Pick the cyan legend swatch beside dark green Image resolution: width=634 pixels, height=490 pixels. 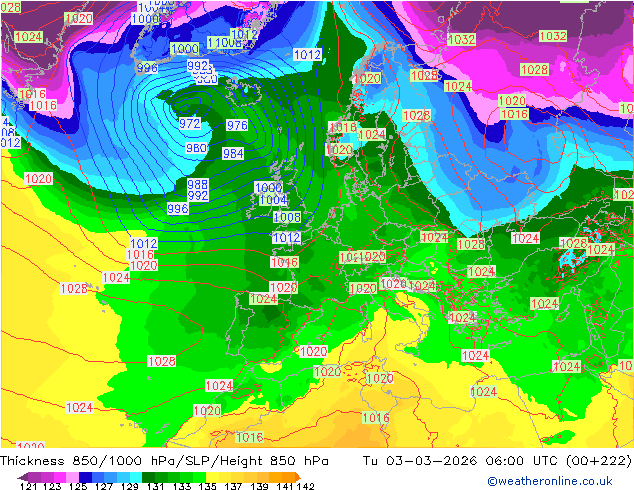click(x=136, y=477)
